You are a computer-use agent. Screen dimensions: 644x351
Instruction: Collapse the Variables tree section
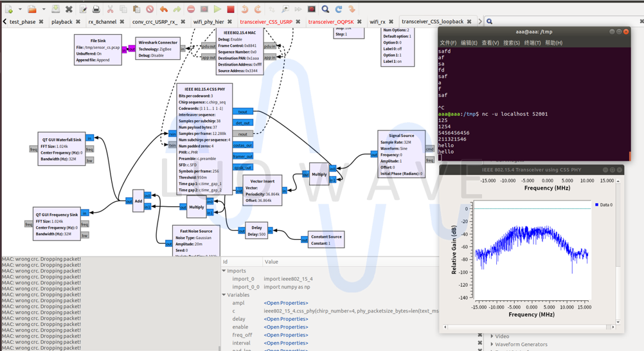224,295
